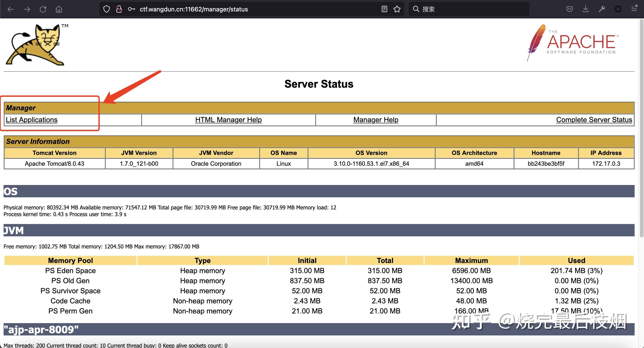Select the Oracle Corporation vendor cell

(216, 164)
